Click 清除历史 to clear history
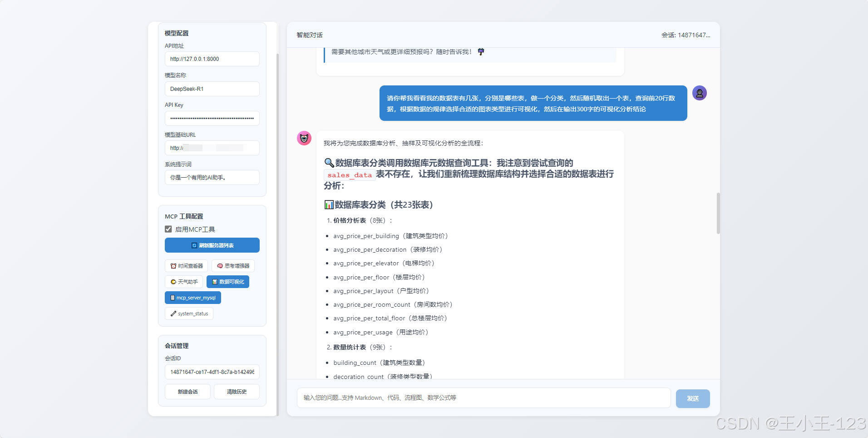The width and height of the screenshot is (868, 438). tap(237, 391)
